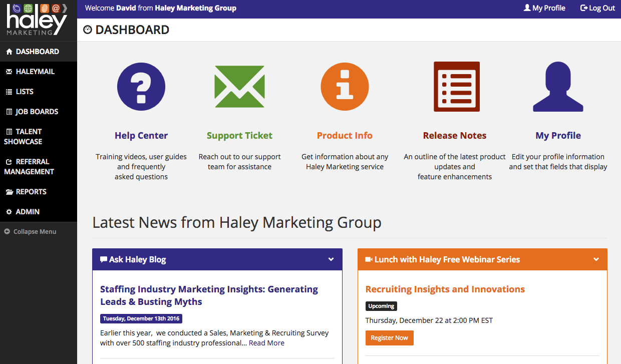Select REFERRAL MANAGEMENT in the sidebar
Viewport: 621px width, 364px height.
coord(39,167)
